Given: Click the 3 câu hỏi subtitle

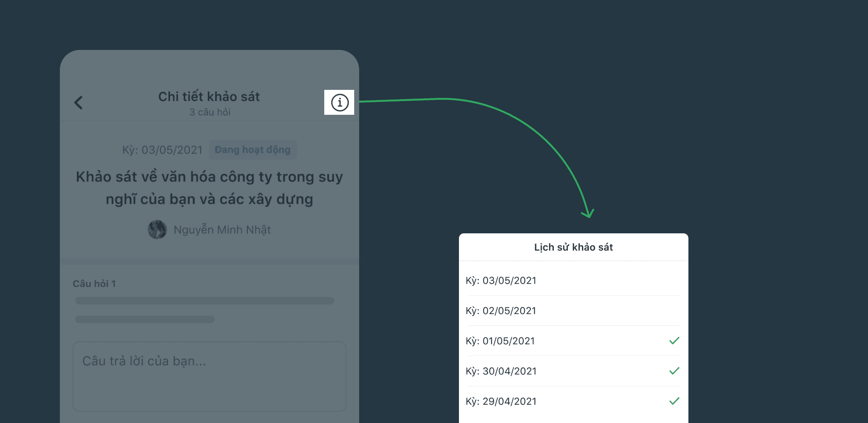Looking at the screenshot, I should 210,112.
